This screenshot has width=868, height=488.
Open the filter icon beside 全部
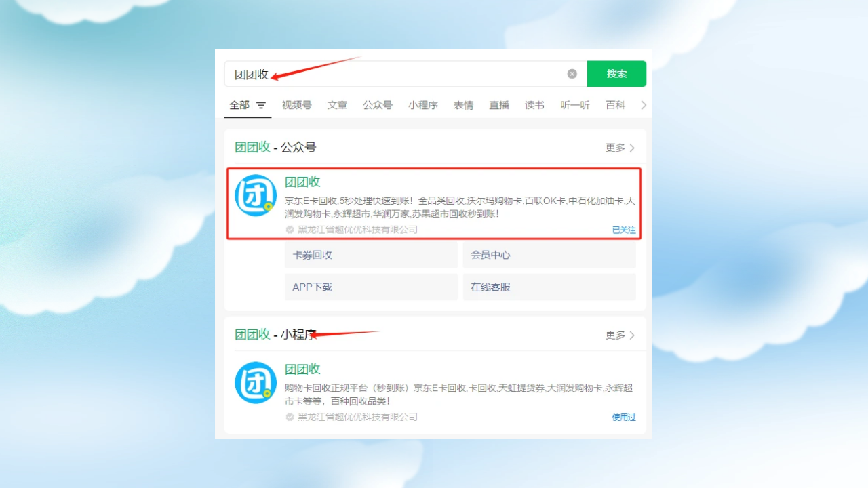(x=261, y=106)
